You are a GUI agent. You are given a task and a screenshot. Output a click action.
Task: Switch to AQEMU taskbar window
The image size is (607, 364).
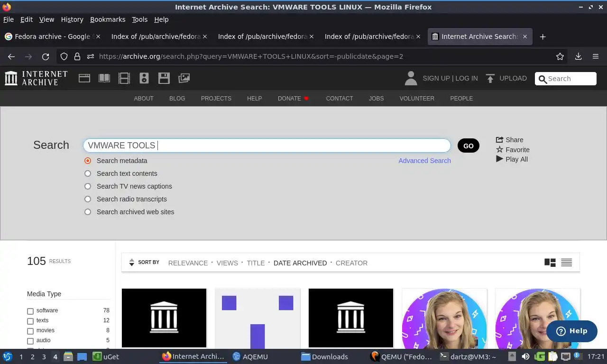[x=250, y=356]
